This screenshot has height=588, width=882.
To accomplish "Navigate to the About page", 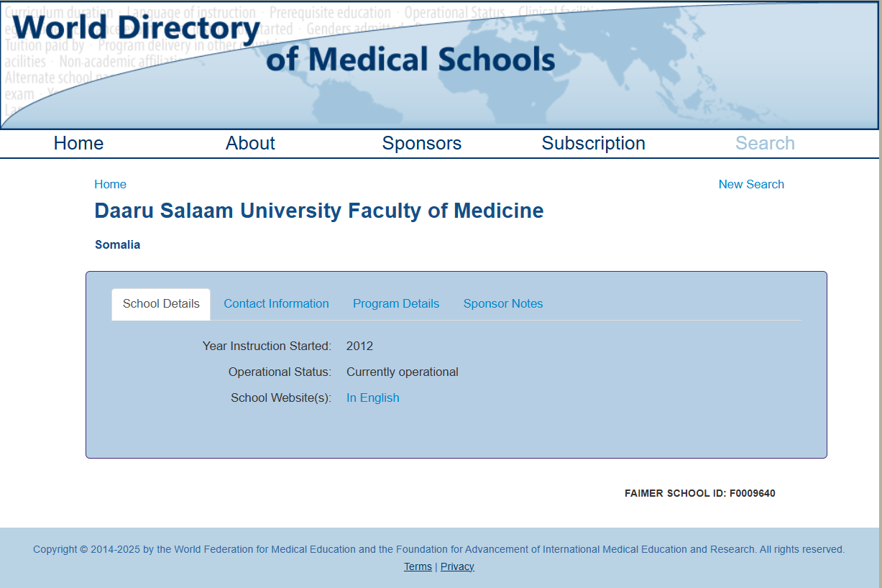I will tap(250, 143).
